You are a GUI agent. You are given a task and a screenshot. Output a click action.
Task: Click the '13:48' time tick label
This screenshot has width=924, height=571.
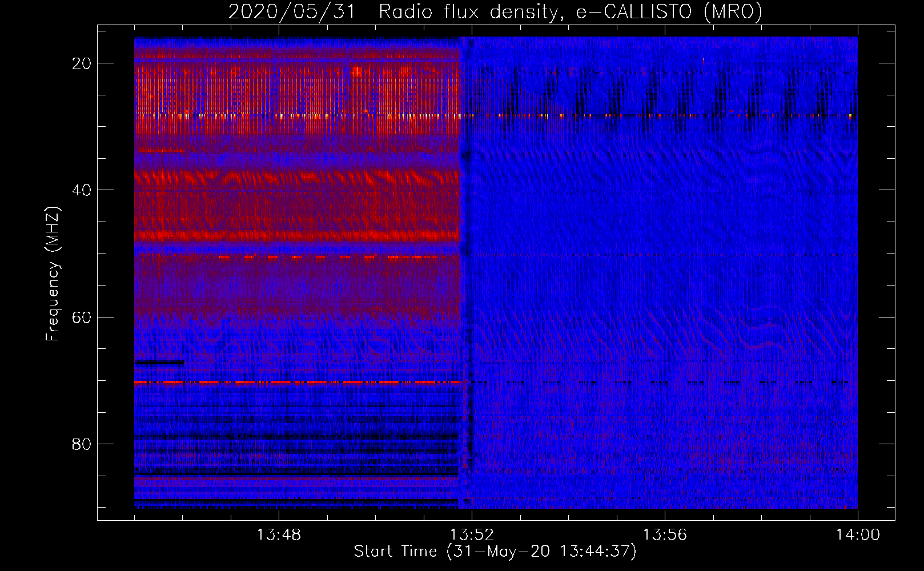click(x=279, y=535)
